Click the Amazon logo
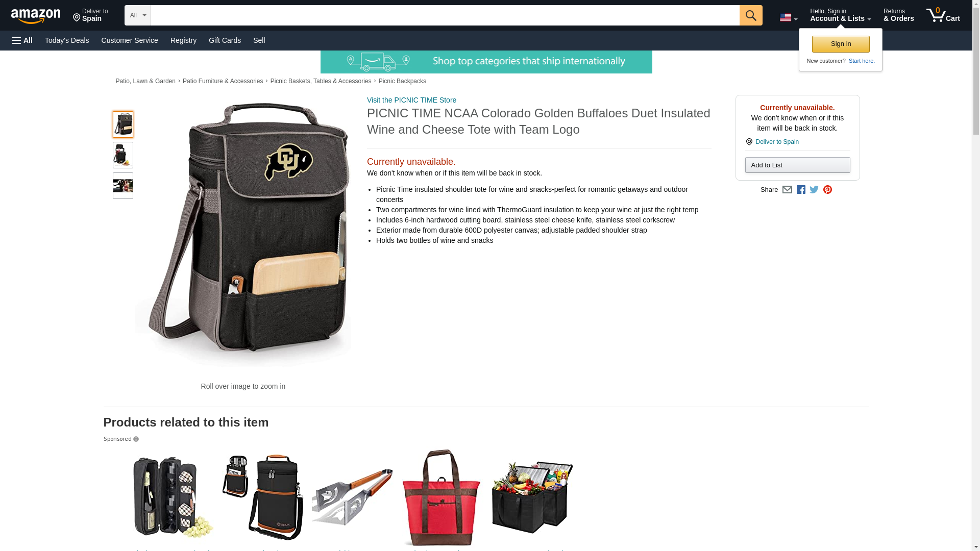The width and height of the screenshot is (980, 551). tap(36, 16)
